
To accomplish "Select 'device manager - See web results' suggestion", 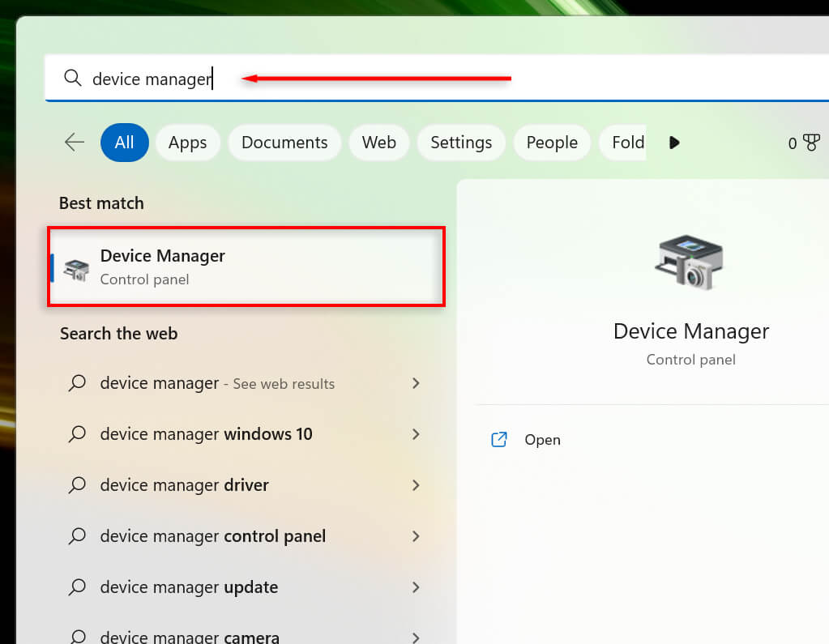I will (x=246, y=383).
